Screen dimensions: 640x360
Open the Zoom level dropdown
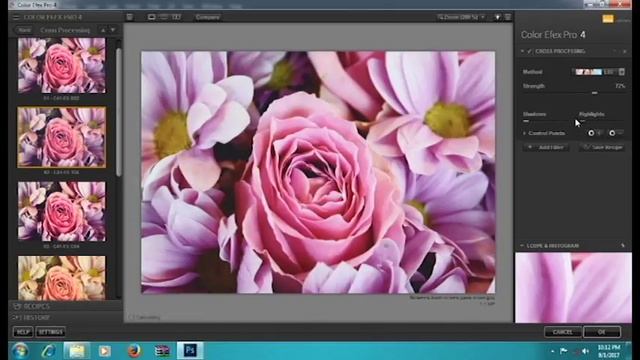(x=461, y=17)
